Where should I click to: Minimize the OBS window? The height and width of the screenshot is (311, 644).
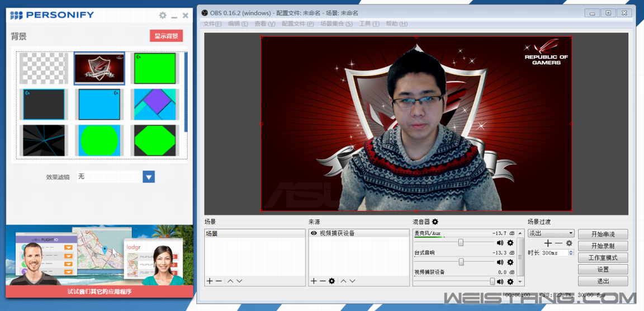point(592,13)
